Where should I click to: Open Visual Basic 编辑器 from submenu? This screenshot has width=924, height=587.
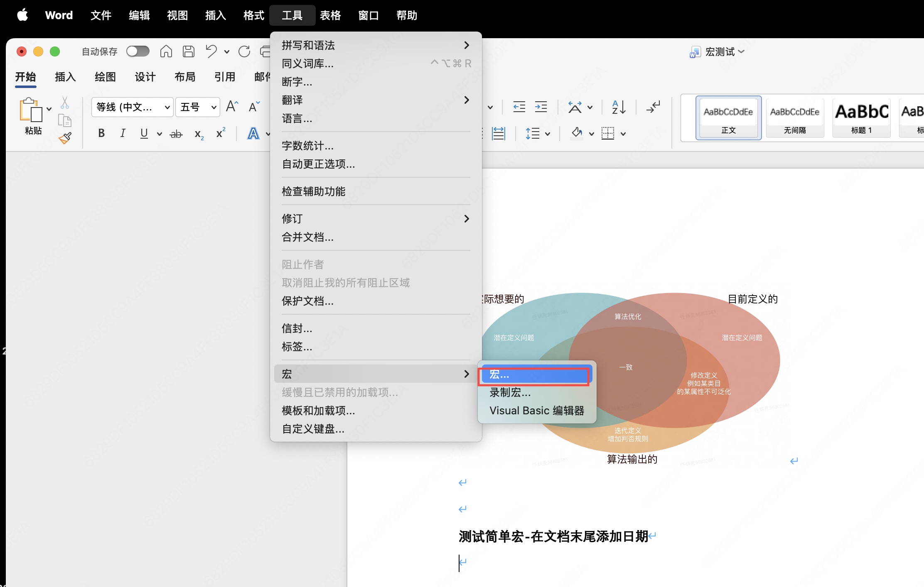pos(537,411)
